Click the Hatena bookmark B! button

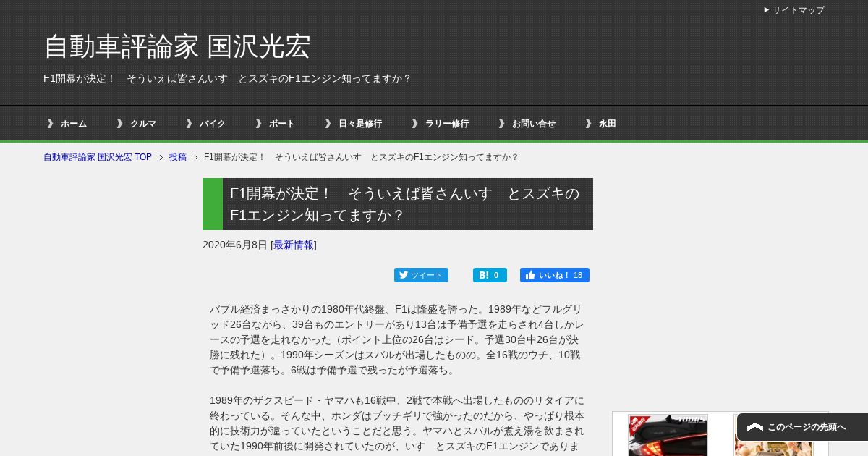coord(490,275)
